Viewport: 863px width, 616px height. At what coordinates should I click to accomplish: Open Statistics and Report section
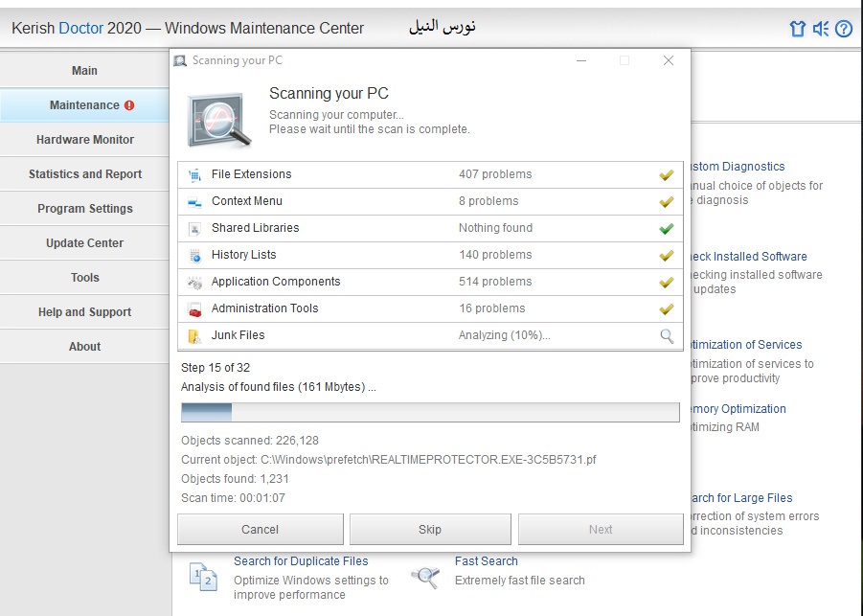pyautogui.click(x=84, y=174)
